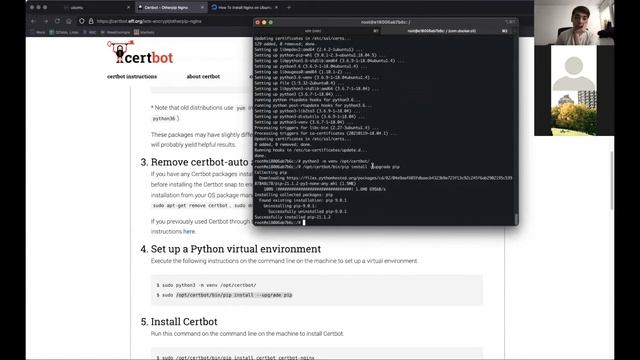The height and width of the screenshot is (360, 640).
Task: Open the shield tracking protection icon
Action: coord(82,21)
